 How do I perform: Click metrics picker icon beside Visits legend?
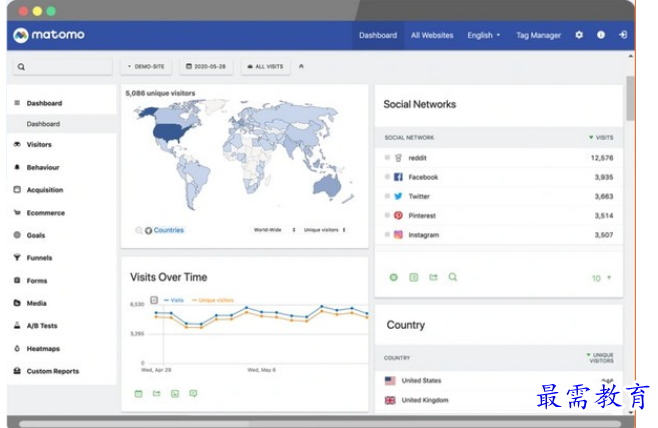(154, 300)
